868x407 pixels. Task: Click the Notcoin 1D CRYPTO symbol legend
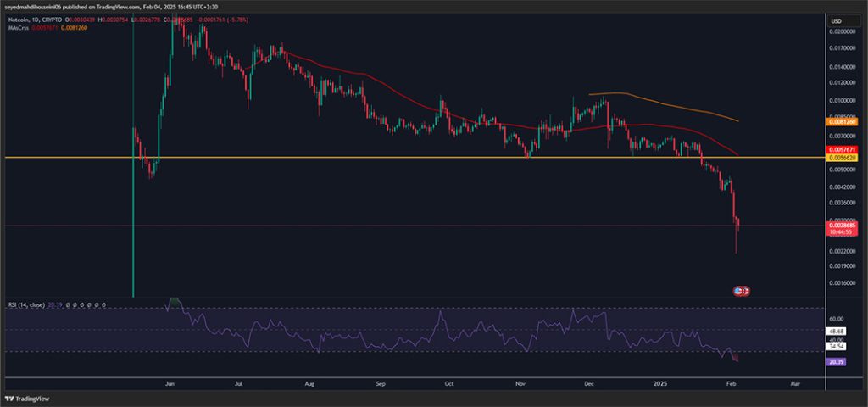coord(35,20)
